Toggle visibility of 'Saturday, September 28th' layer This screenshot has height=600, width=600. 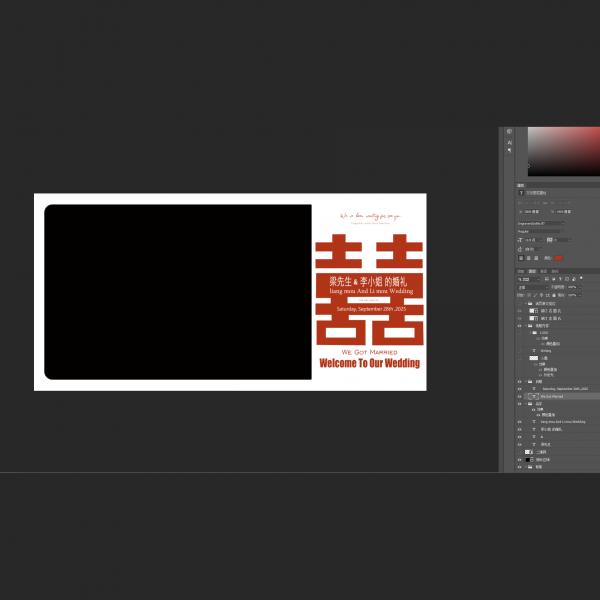[519, 388]
